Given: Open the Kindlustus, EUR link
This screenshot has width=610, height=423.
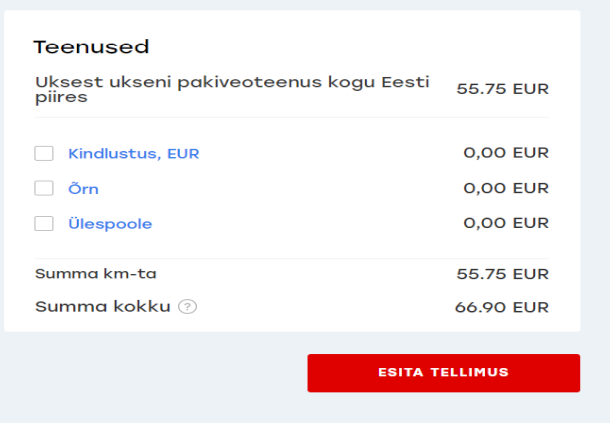Looking at the screenshot, I should pyautogui.click(x=133, y=153).
